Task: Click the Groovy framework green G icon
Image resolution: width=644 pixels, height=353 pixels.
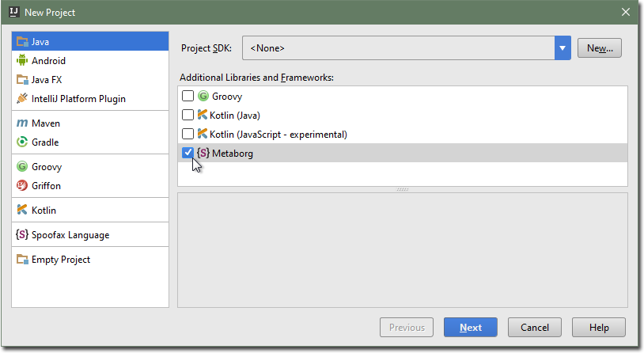Action: [x=203, y=96]
